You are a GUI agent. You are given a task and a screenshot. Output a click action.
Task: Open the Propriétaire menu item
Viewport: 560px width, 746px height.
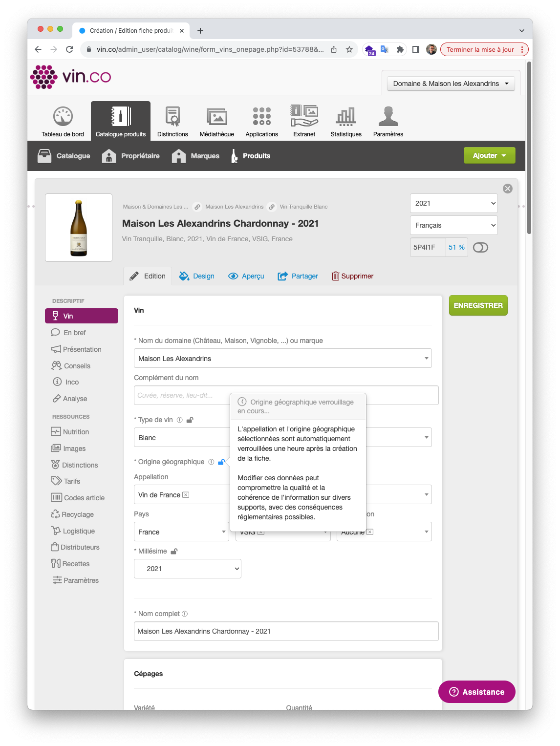(131, 156)
